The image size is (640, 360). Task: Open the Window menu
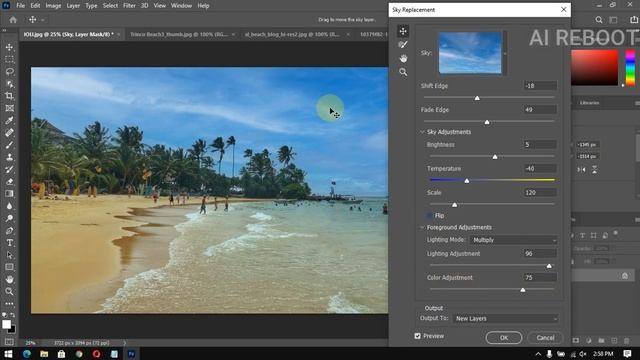(x=182, y=6)
